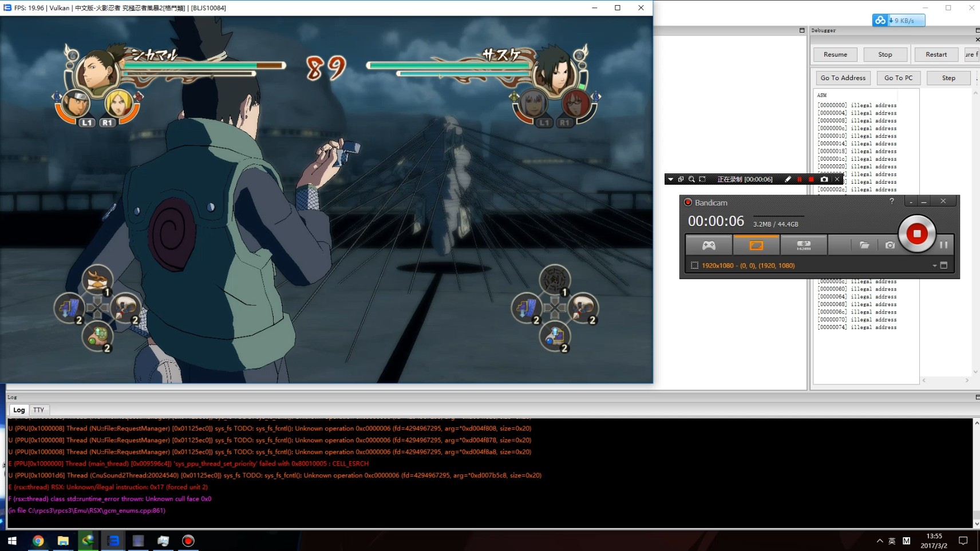Click the Stop button in Debugger
The image size is (980, 551).
[x=885, y=54]
